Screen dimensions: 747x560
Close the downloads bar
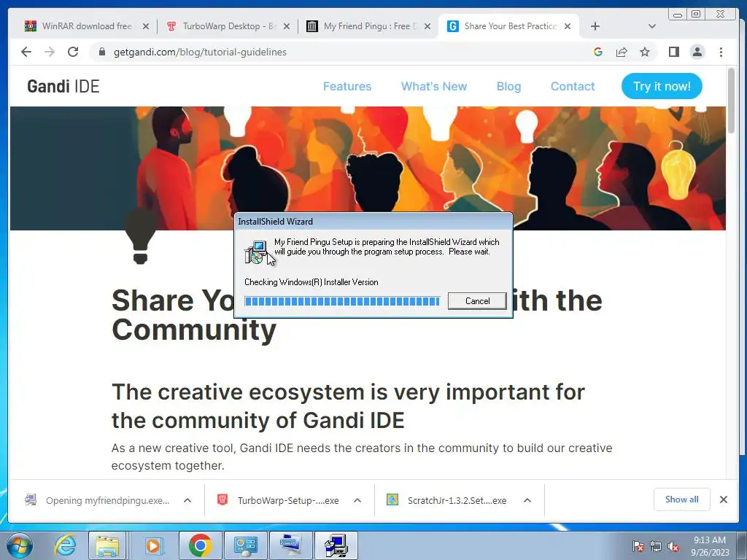724,499
